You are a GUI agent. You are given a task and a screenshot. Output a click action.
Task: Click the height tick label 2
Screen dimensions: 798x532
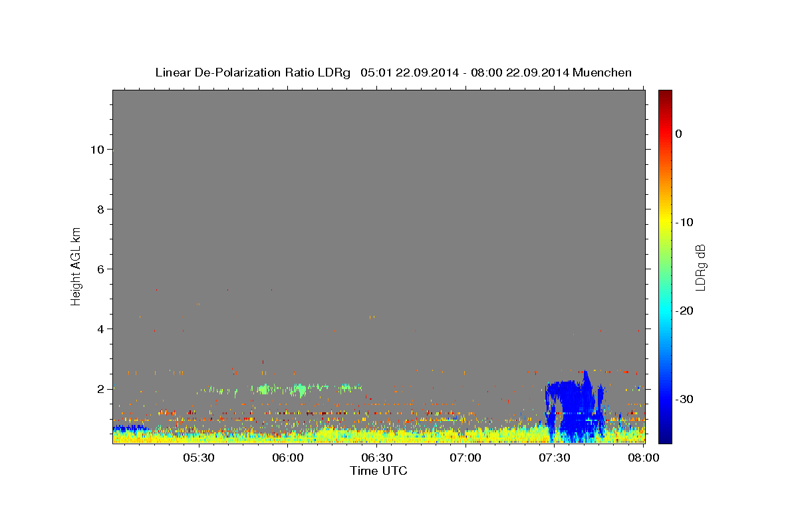(x=100, y=389)
